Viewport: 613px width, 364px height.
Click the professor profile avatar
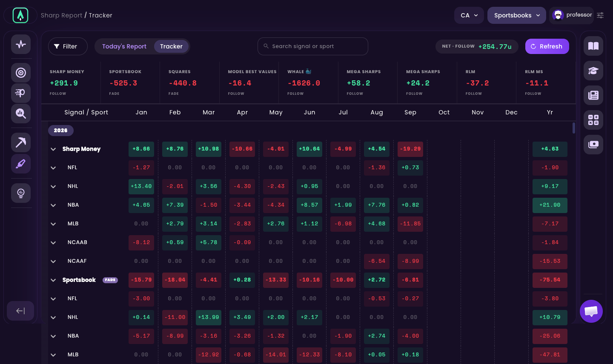pyautogui.click(x=558, y=15)
